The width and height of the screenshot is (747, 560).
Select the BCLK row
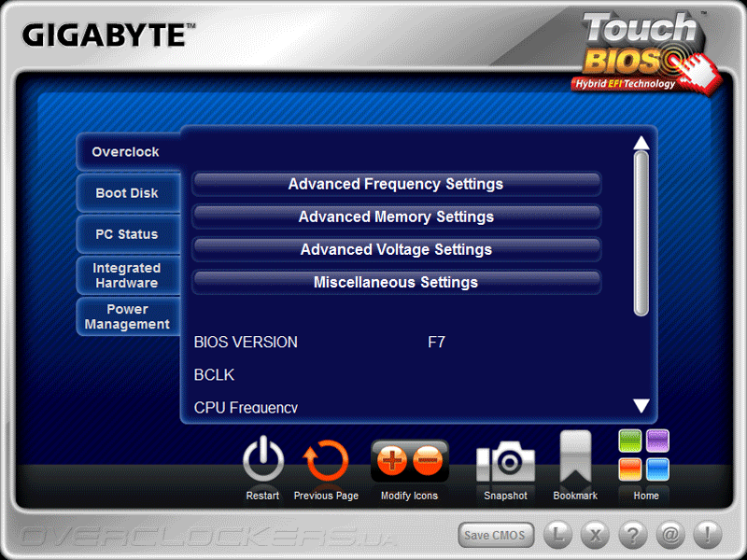[x=214, y=375]
